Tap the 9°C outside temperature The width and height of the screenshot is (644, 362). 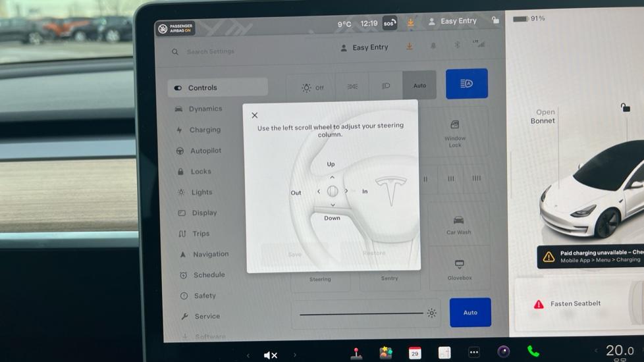click(x=344, y=24)
